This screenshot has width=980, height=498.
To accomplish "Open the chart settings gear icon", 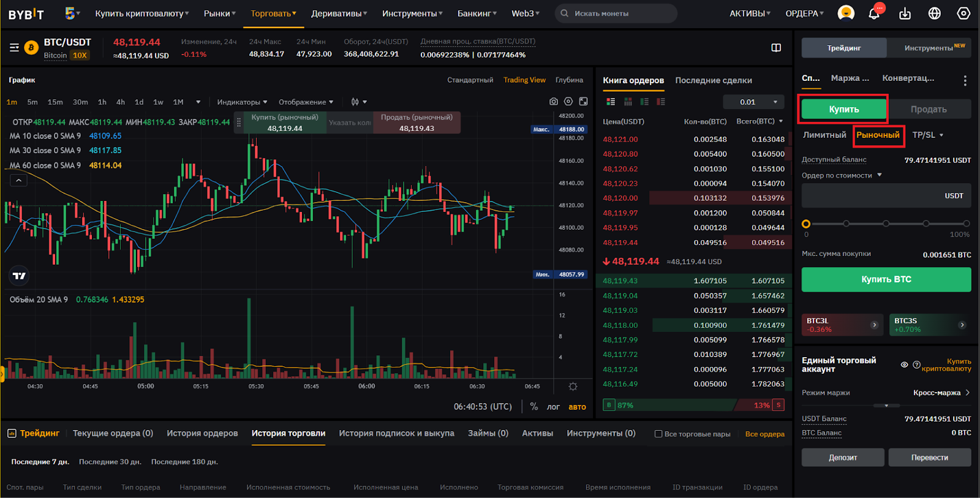I will click(568, 102).
